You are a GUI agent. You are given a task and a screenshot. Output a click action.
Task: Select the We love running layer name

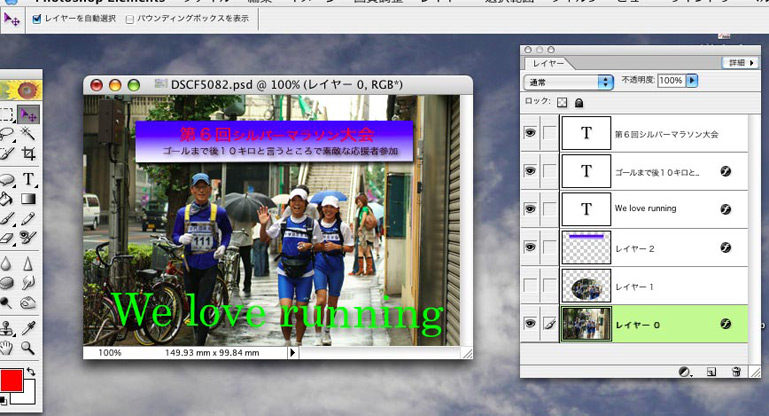click(x=645, y=208)
